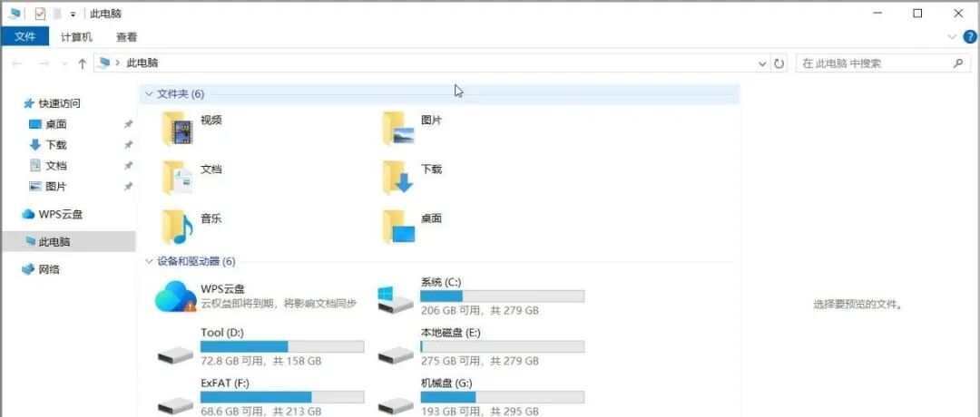Click the 206 GB 可用，共 279 GB text
980x417 pixels.
pyautogui.click(x=479, y=310)
